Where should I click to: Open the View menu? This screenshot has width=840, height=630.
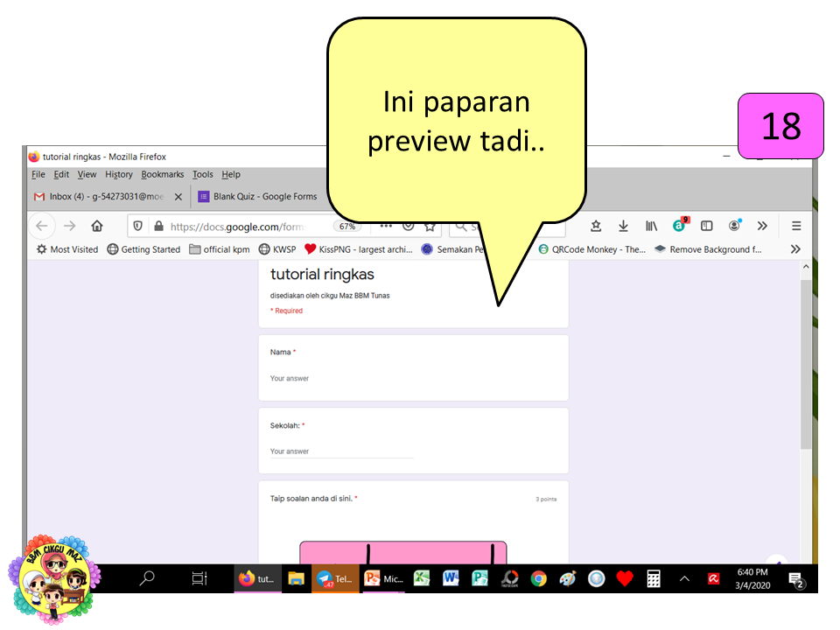point(87,174)
